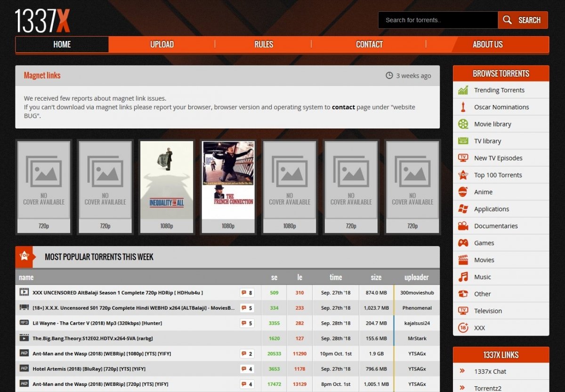Open the Big Bang Theory S12E02 torrent
Image resolution: width=565 pixels, height=392 pixels.
(93, 338)
